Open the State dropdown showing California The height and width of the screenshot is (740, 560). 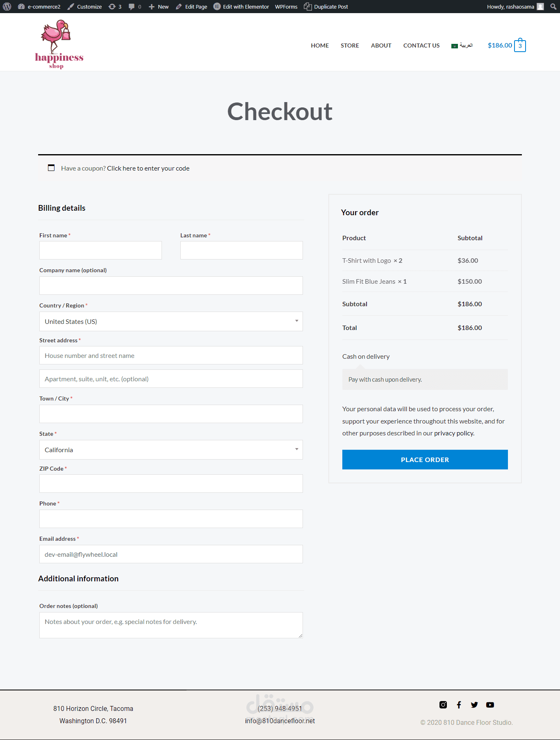tap(171, 450)
